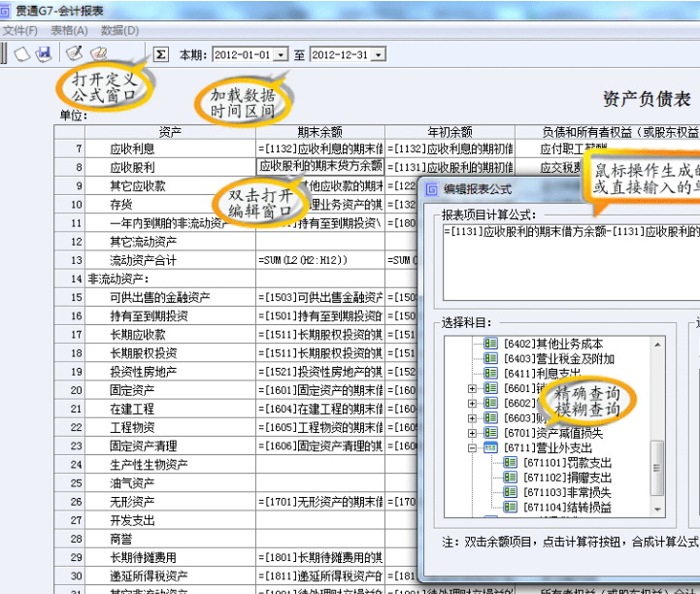Select the 应收股利 期末余额 formula cell
700x594 pixels.
point(320,167)
